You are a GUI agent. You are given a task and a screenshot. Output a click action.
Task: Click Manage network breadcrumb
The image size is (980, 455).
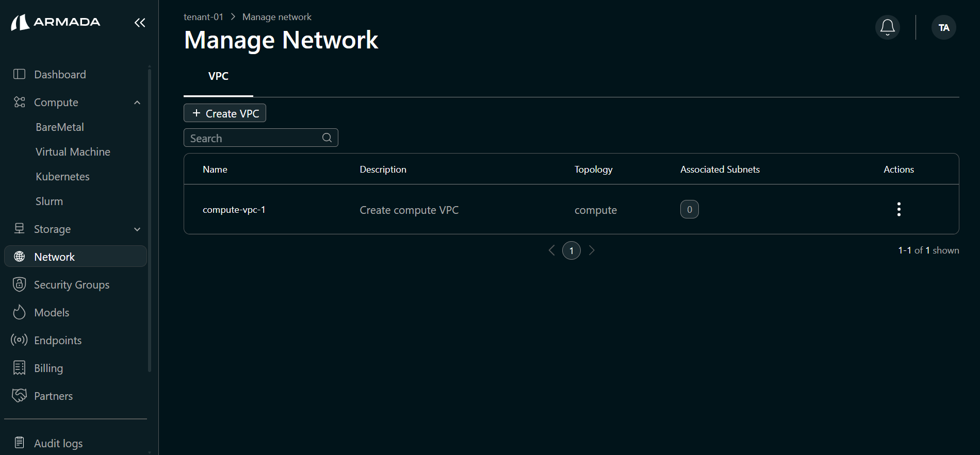pyautogui.click(x=277, y=17)
